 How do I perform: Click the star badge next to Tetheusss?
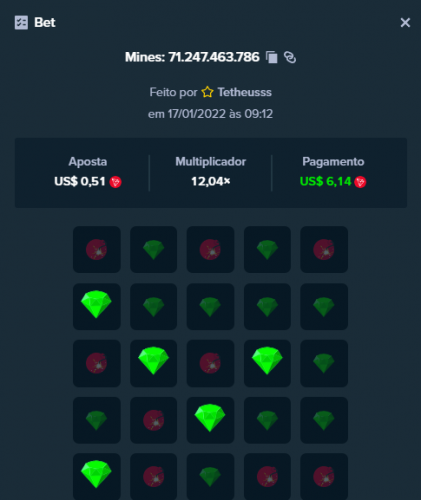[207, 92]
